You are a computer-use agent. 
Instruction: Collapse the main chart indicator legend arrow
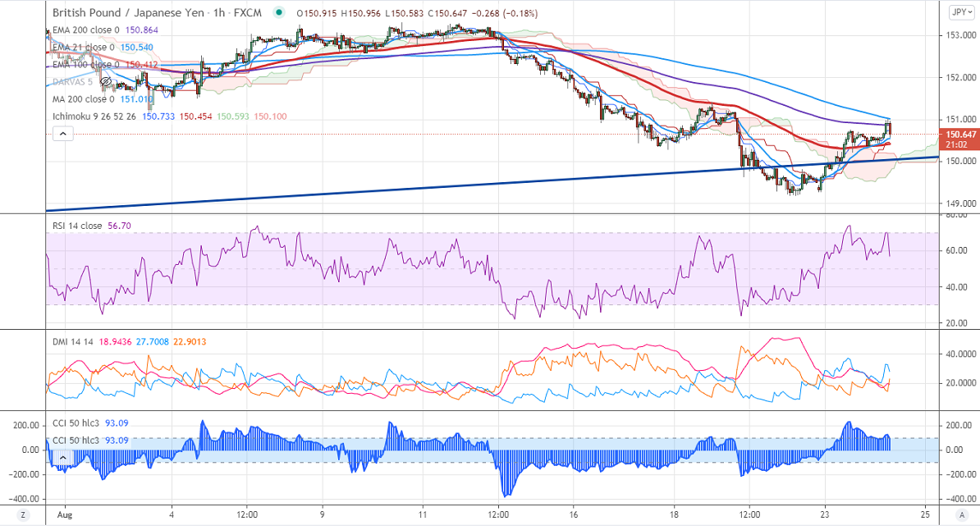pyautogui.click(x=63, y=133)
